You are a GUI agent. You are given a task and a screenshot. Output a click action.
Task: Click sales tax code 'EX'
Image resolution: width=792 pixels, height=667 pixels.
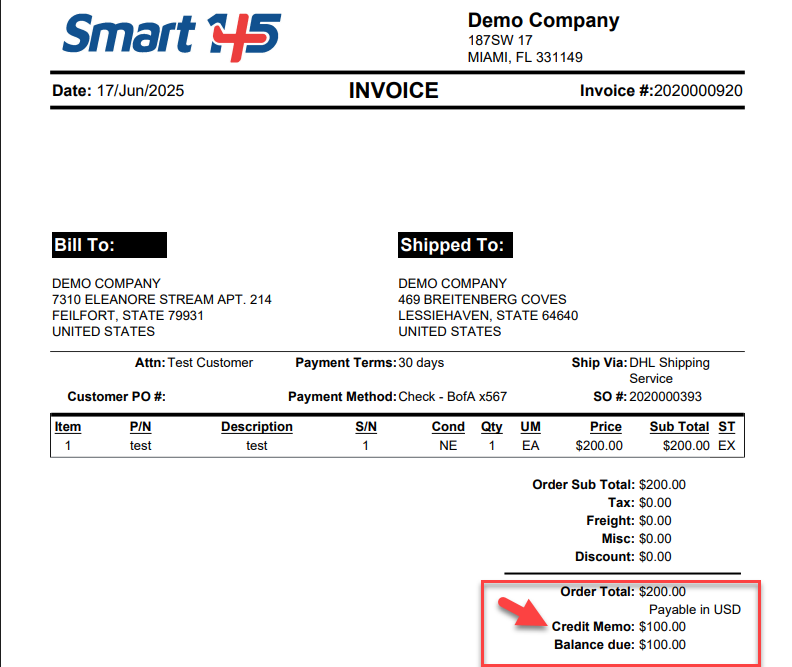[x=726, y=446]
